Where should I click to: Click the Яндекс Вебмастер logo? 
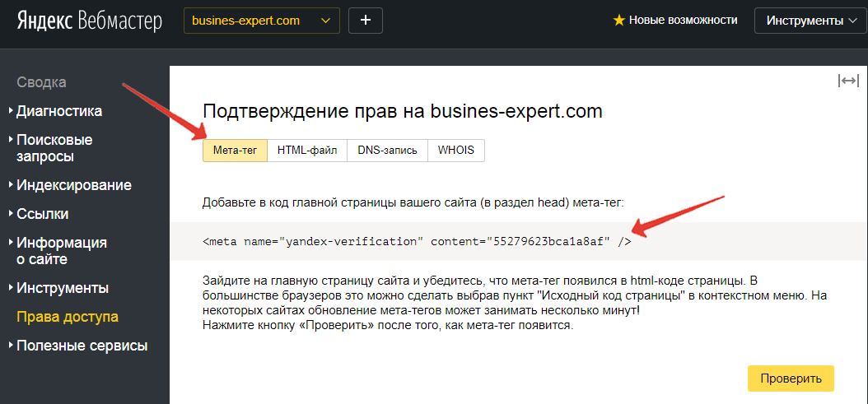[89, 21]
